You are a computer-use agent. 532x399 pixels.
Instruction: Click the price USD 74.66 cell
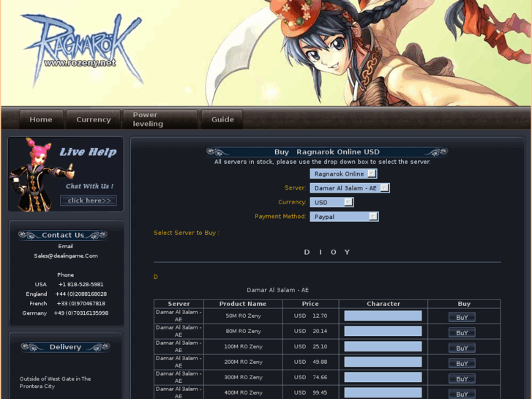point(310,377)
